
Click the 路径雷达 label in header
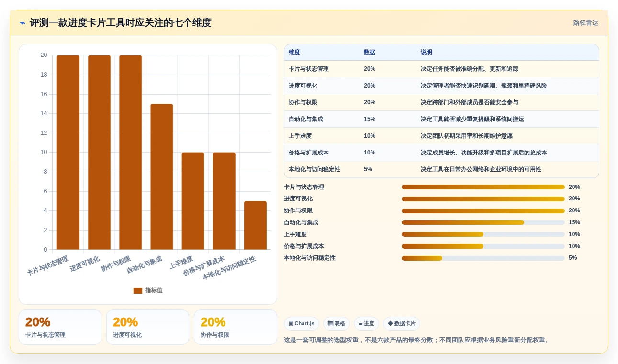585,23
